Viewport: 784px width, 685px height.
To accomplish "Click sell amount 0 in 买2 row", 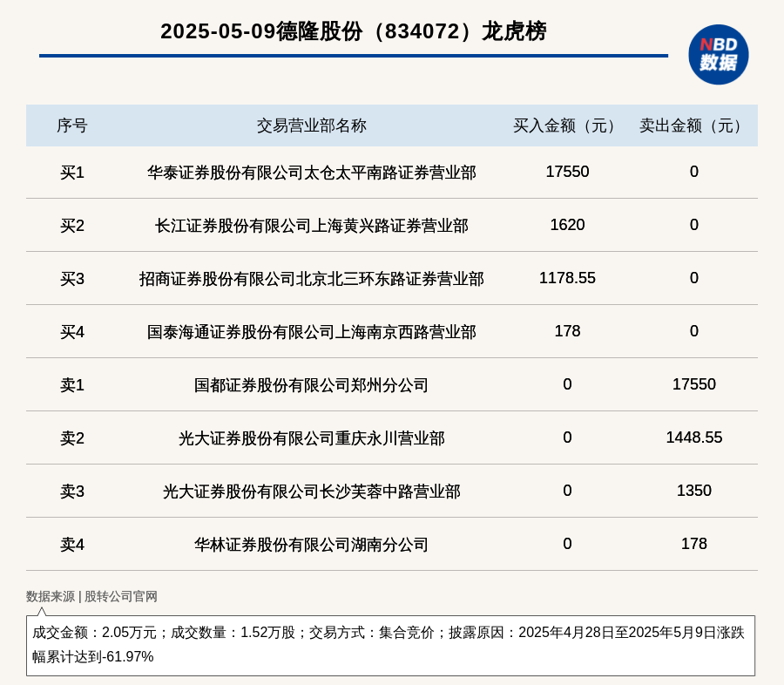I will [x=694, y=225].
